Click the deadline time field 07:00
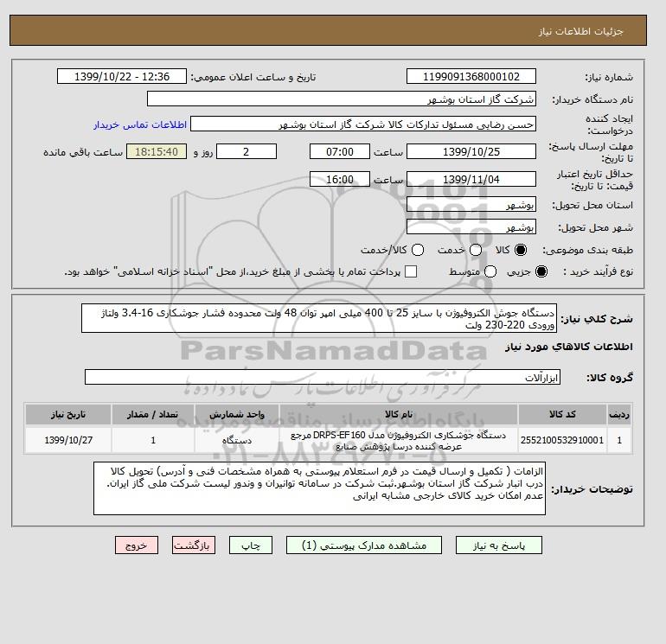666x644 pixels. 340,151
